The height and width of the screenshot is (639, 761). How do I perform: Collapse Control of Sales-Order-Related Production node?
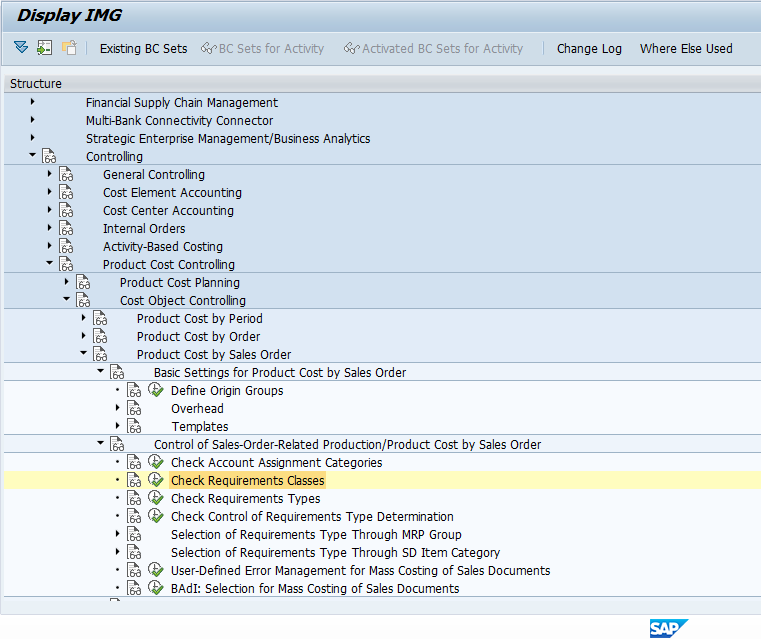click(x=100, y=442)
